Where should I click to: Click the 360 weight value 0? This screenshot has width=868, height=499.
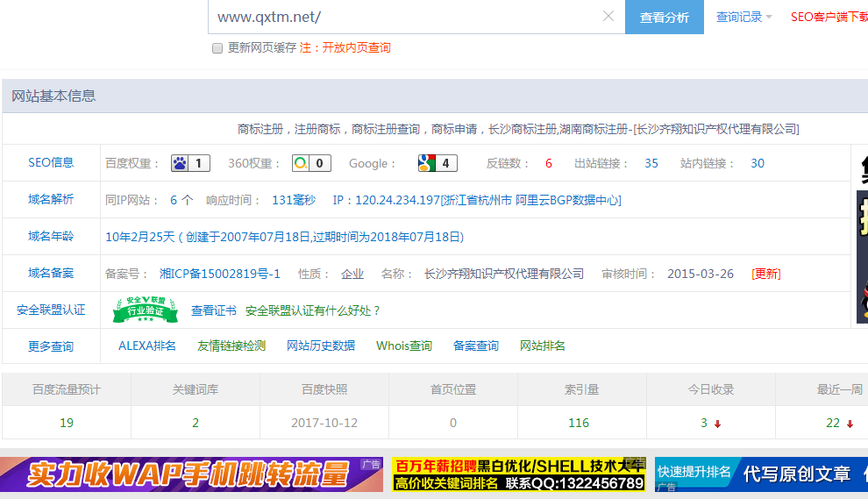click(319, 163)
